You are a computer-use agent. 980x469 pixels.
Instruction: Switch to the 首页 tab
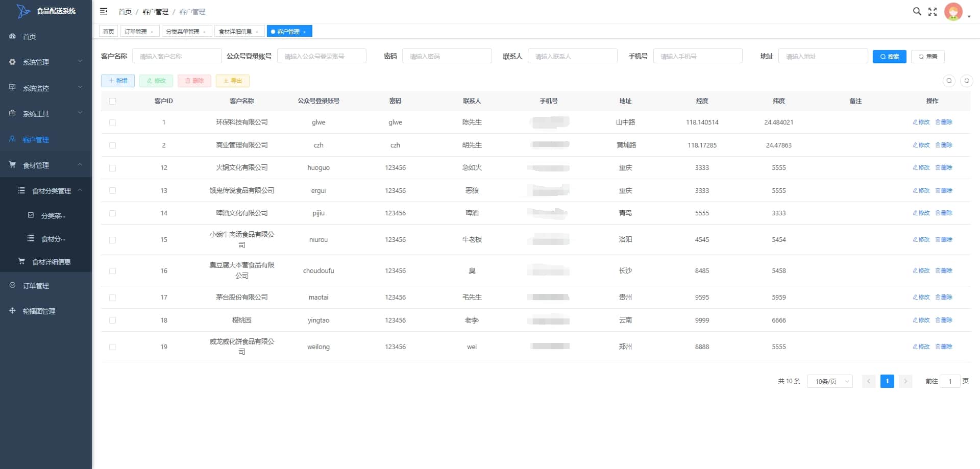108,32
